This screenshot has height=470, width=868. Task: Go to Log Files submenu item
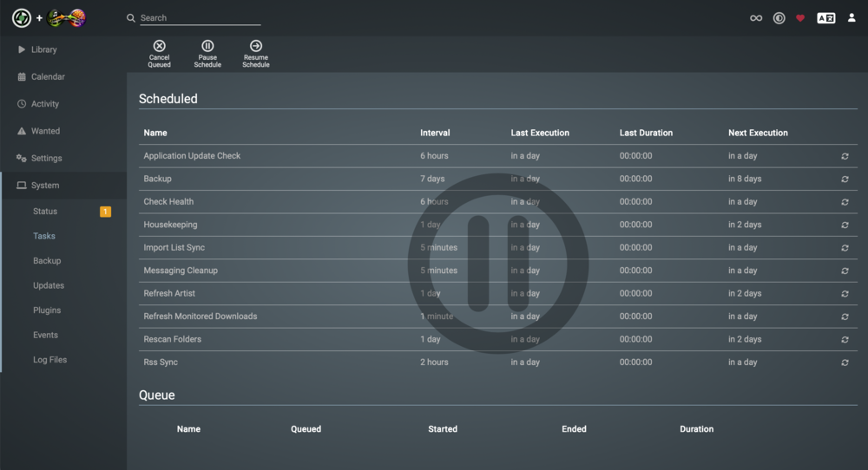(49, 359)
